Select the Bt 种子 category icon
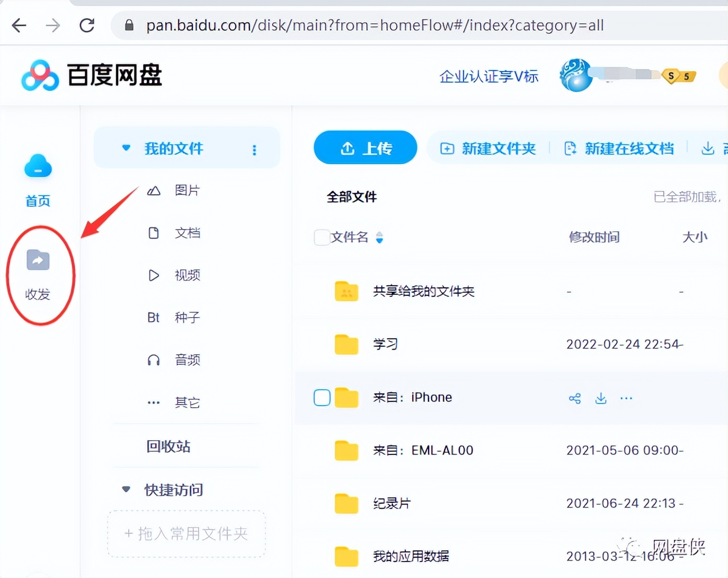Viewport: 728px width, 578px height. pyautogui.click(x=153, y=317)
